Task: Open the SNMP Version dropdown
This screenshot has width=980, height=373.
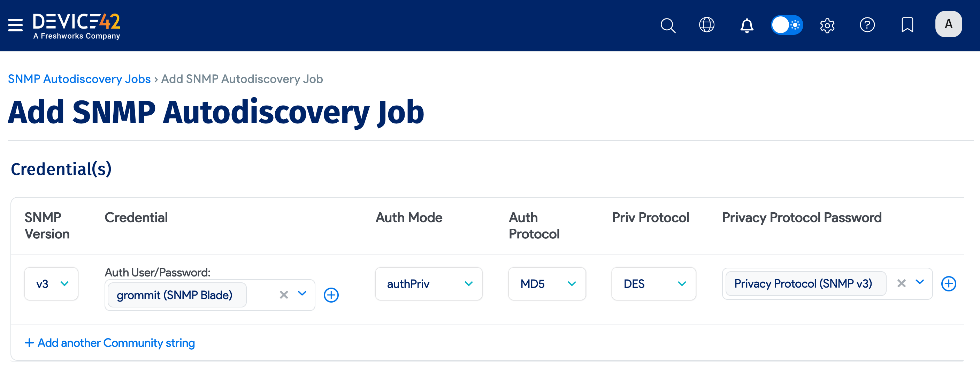Action: tap(51, 283)
